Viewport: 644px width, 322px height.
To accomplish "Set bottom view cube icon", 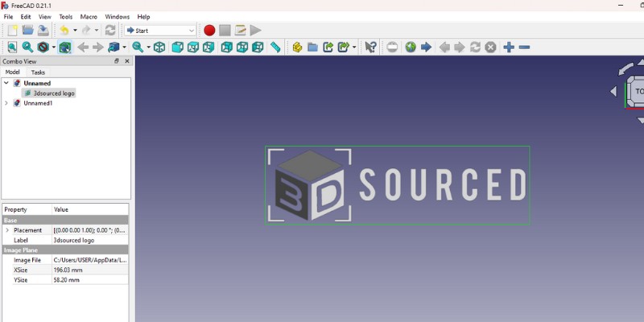I will (242, 47).
